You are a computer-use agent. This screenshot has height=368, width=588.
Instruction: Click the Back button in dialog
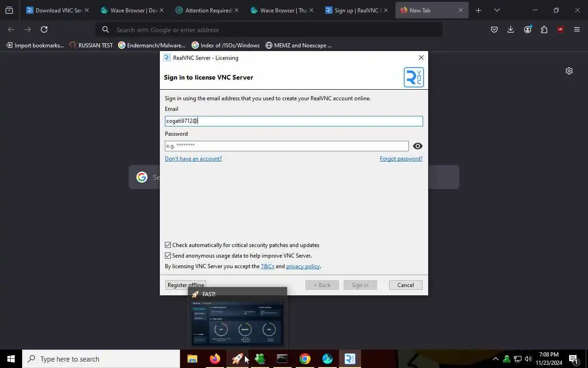coord(322,285)
